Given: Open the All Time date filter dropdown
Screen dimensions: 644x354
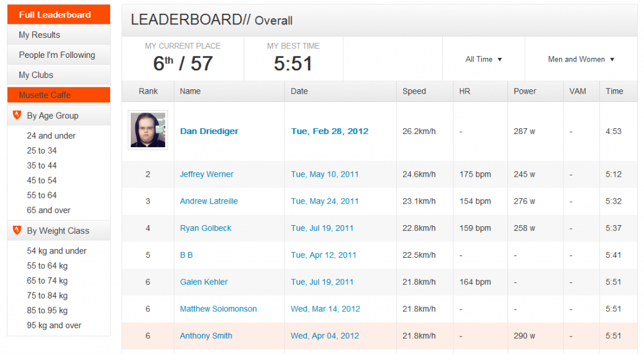Looking at the screenshot, I should 484,59.
